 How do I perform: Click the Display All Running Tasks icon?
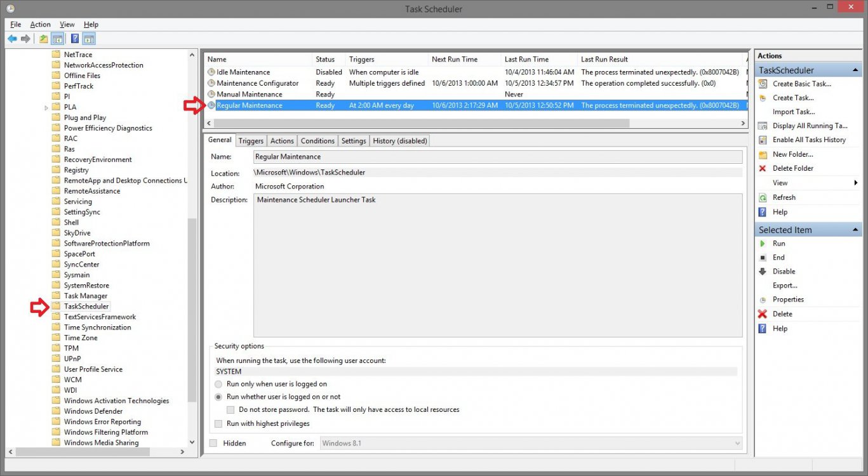[763, 126]
